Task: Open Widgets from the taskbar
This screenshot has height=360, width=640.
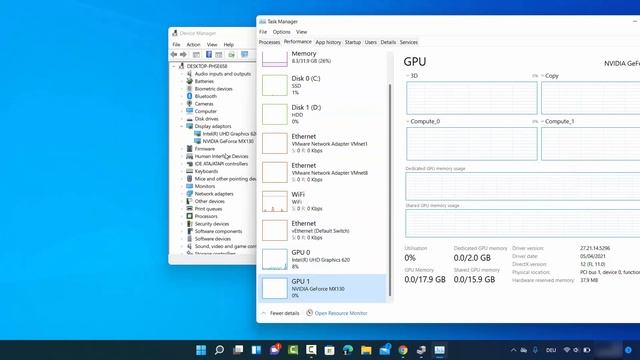Action: pos(256,350)
